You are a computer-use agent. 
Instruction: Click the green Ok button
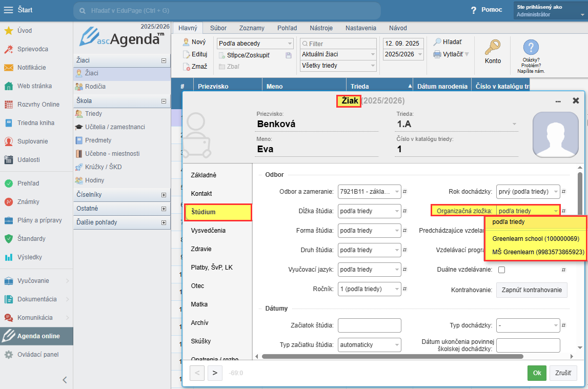[x=537, y=373]
